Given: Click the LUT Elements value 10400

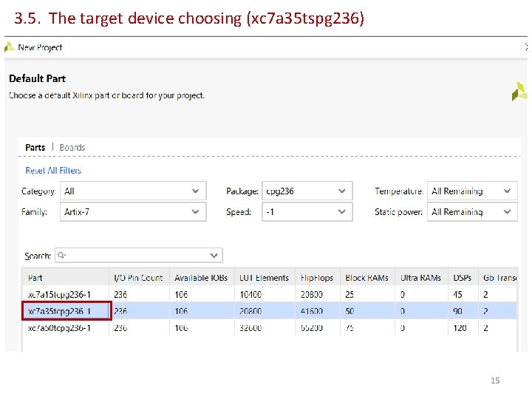Looking at the screenshot, I should point(250,295).
